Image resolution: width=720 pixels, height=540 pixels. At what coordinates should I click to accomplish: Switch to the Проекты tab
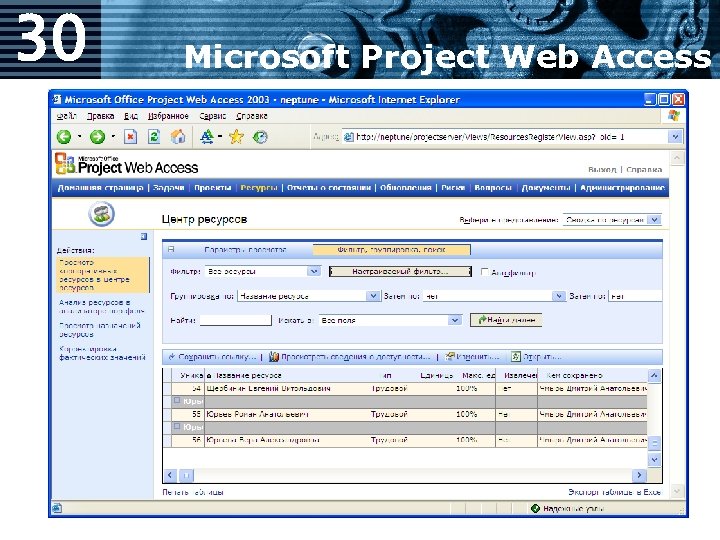pos(212,188)
